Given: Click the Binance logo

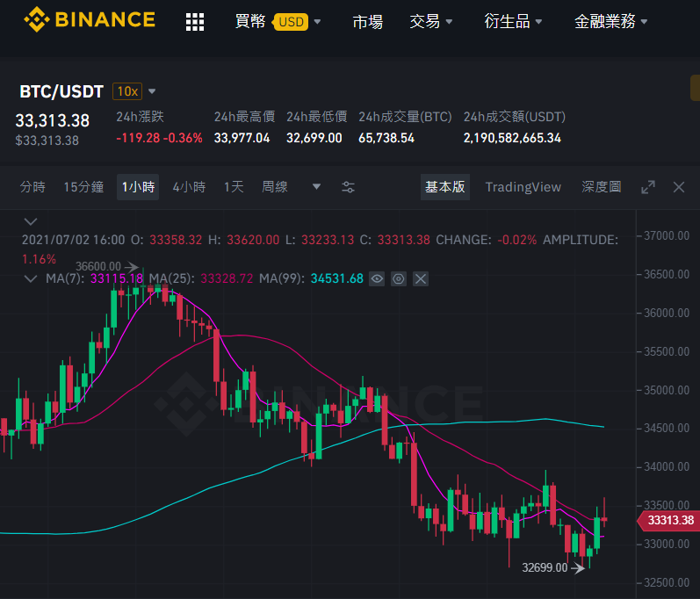Looking at the screenshot, I should click(90, 19).
